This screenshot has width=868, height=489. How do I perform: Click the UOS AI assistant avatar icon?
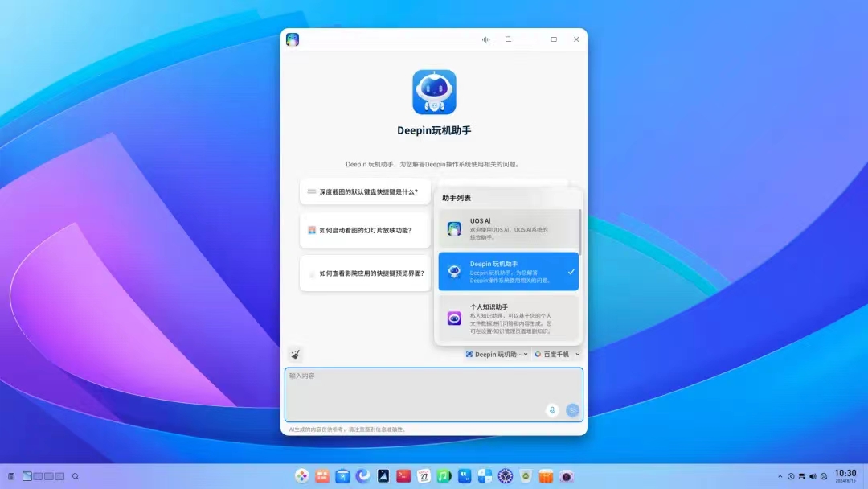click(x=453, y=228)
